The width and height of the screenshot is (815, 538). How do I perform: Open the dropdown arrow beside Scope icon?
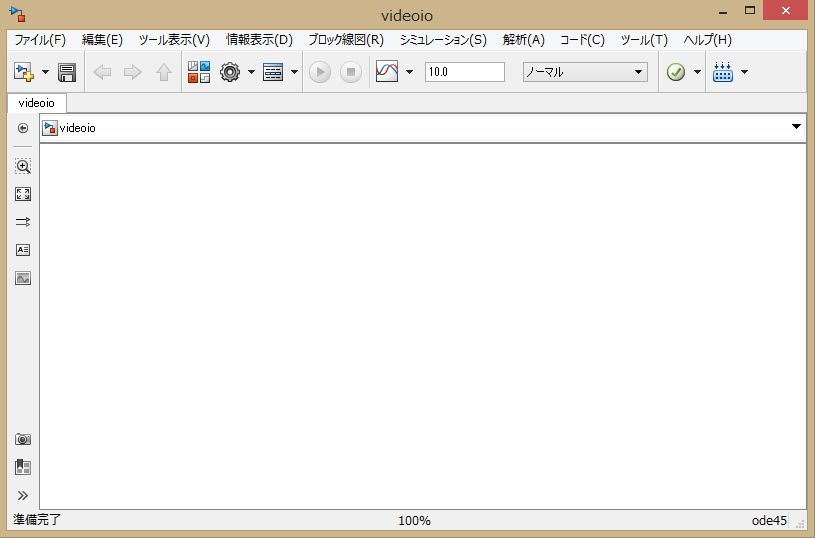(x=409, y=72)
